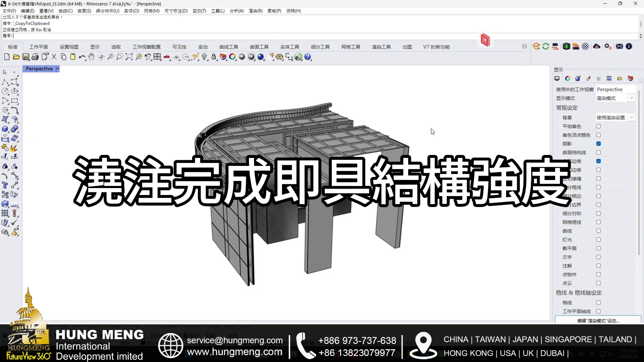Open the Layers panel tab icon
Image resolution: width=644 pixels, height=362 pixels.
[630, 78]
